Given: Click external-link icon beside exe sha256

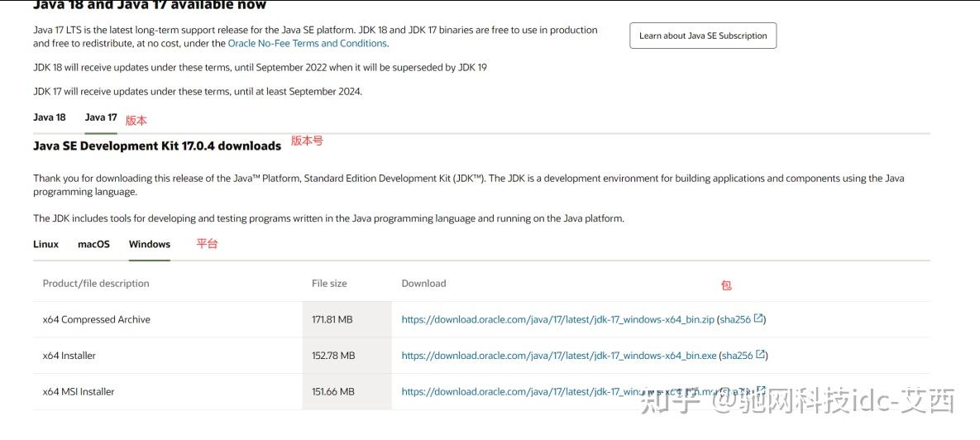Looking at the screenshot, I should coord(760,354).
